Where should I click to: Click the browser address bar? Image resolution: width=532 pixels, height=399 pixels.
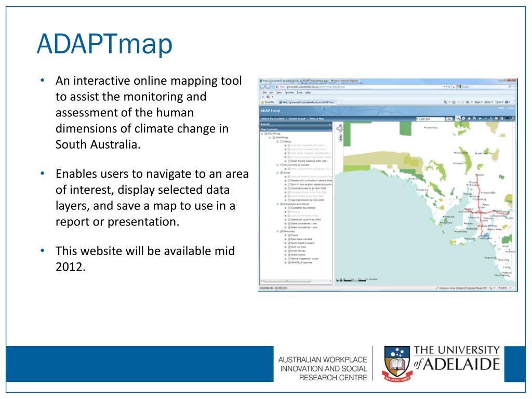point(360,87)
